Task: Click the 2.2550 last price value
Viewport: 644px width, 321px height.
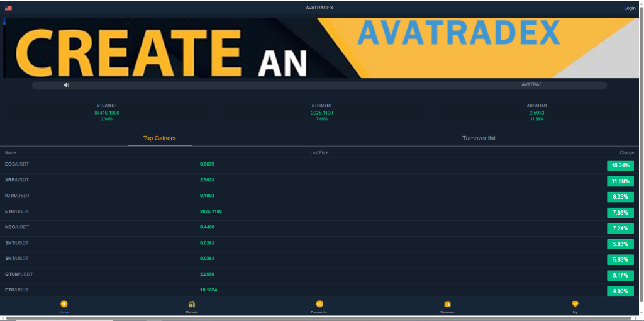Action: 207,274
